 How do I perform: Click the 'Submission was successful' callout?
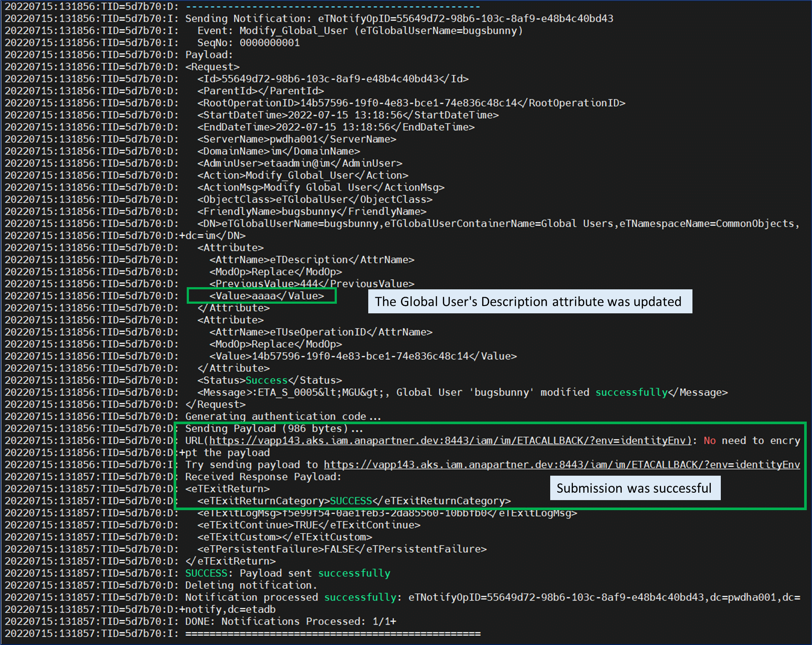(634, 488)
